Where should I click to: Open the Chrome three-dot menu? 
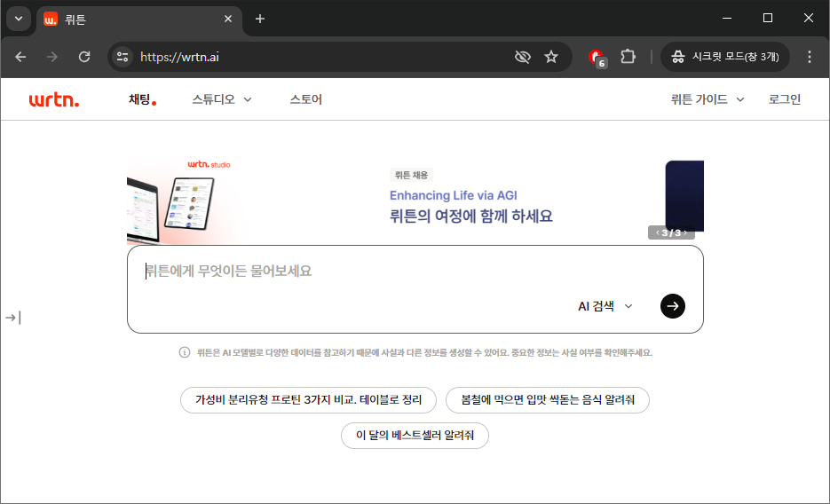click(810, 57)
